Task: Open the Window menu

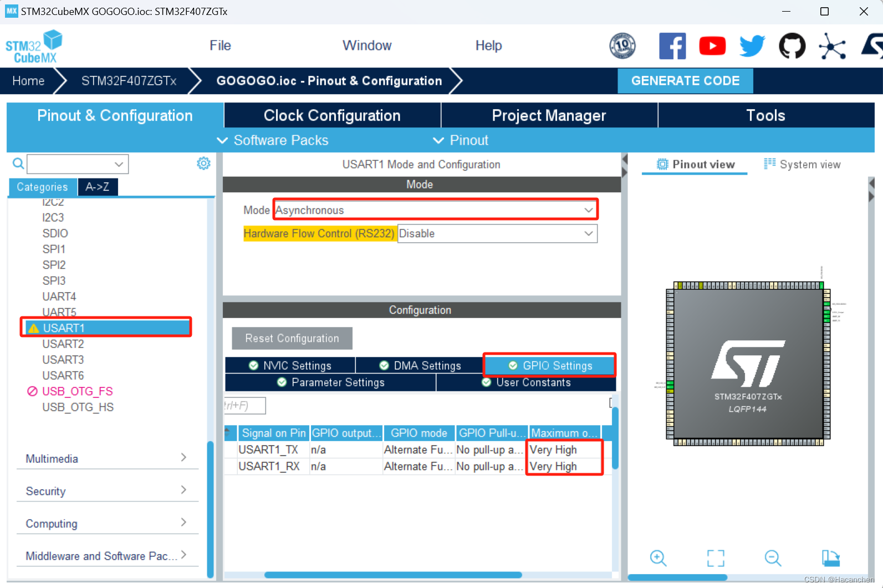Action: (367, 45)
